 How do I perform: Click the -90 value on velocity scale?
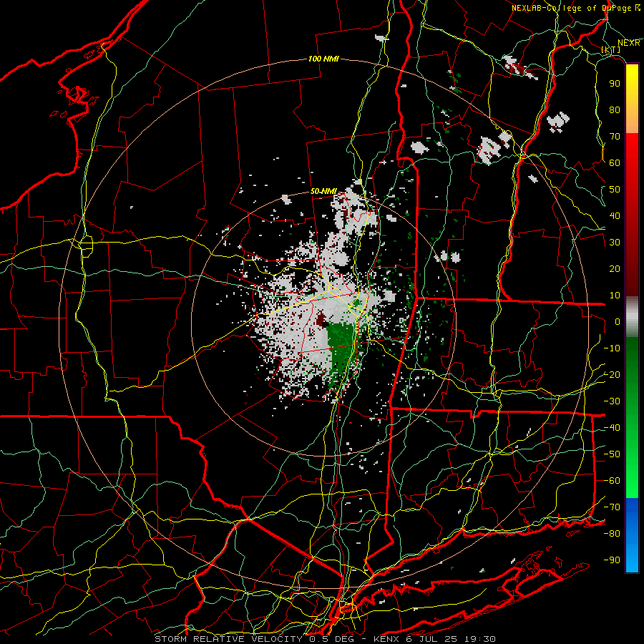612,560
